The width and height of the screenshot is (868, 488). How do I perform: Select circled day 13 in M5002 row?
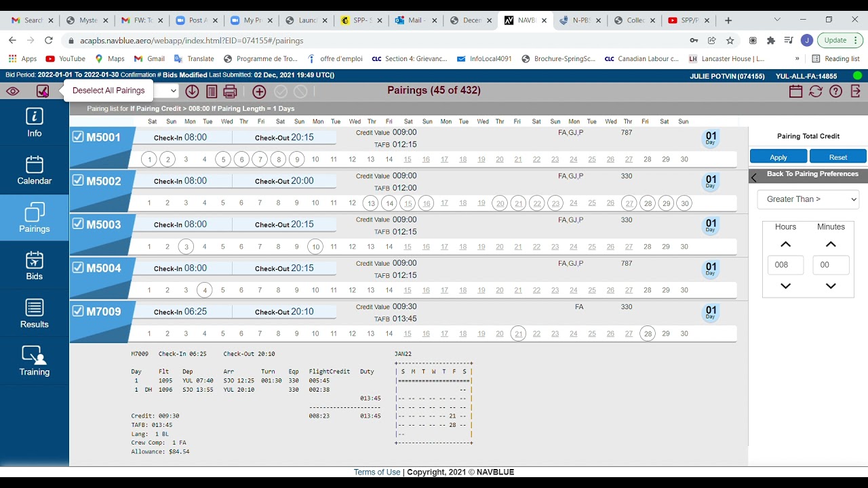tap(370, 203)
